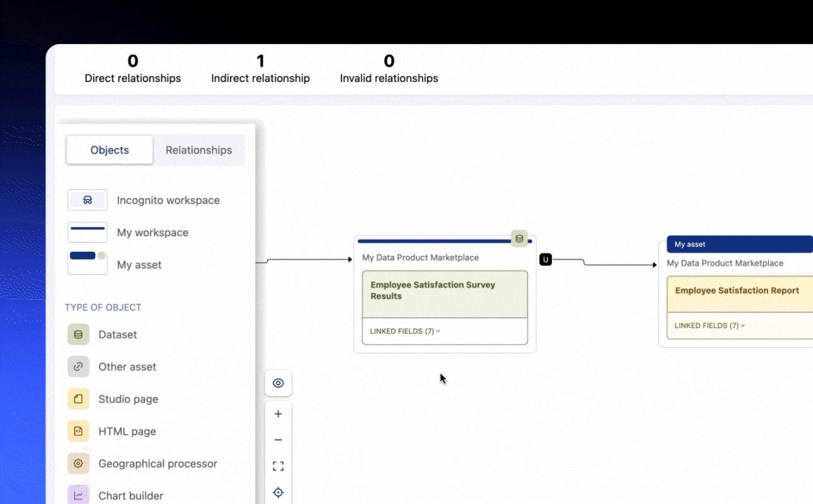The image size is (813, 504).
Task: Click the HTML page icon
Action: [x=78, y=431]
